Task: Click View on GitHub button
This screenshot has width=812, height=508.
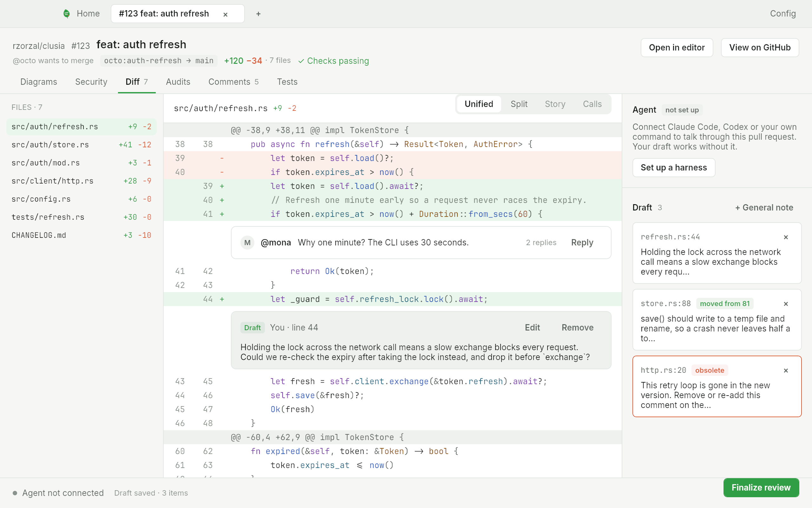Action: click(x=760, y=48)
